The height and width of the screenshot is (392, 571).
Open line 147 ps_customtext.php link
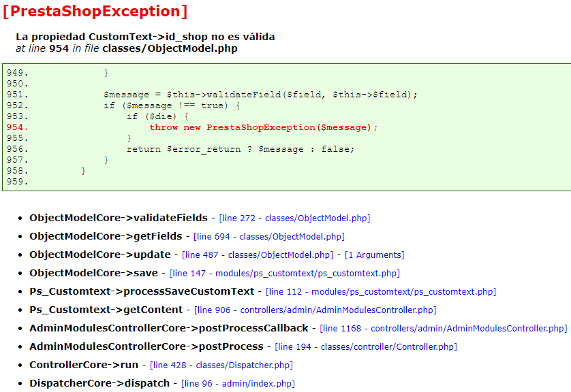pyautogui.click(x=285, y=274)
